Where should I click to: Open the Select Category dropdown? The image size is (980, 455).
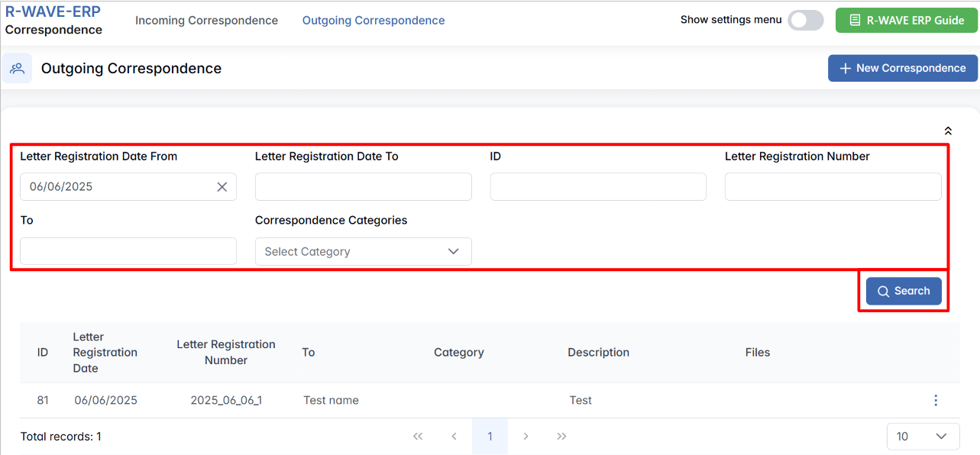click(x=363, y=252)
